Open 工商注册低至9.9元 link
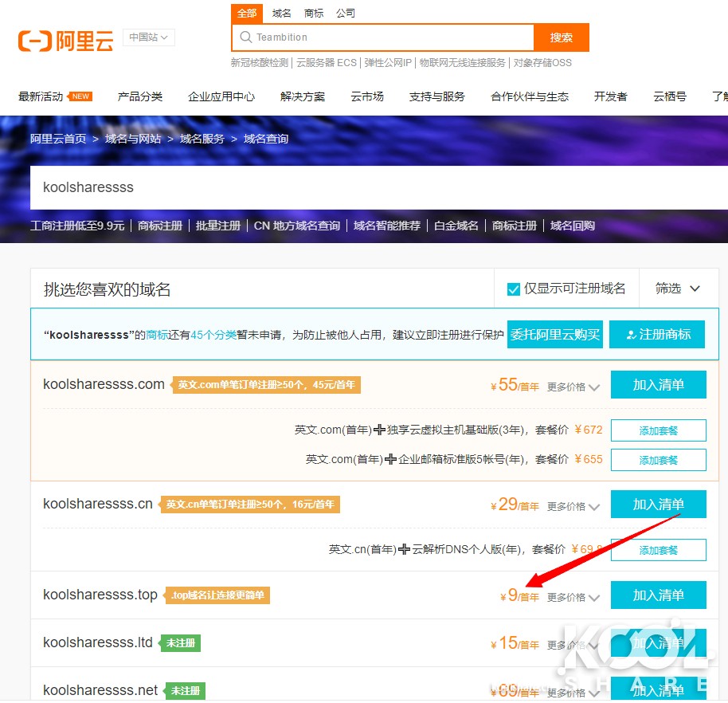The image size is (728, 703). coord(77,226)
